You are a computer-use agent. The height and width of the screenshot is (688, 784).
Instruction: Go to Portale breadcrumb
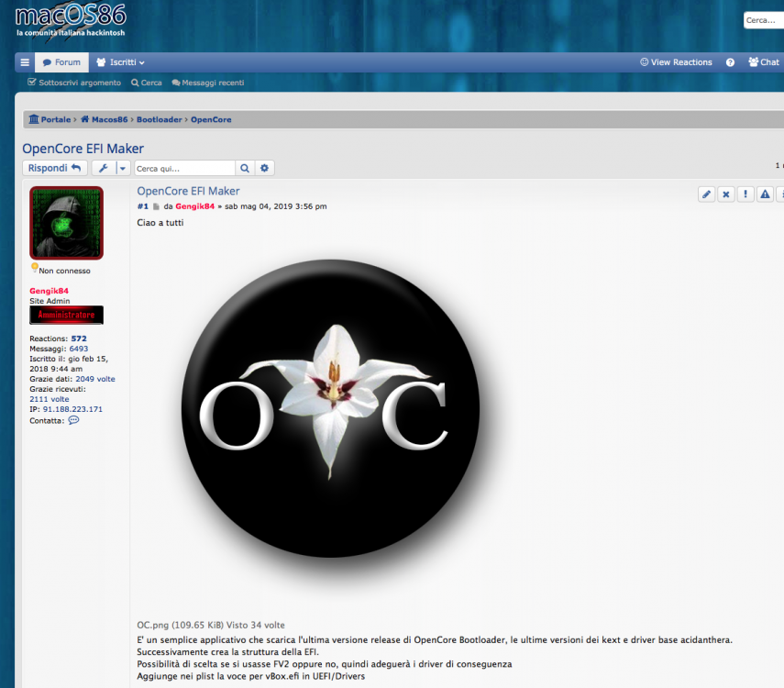[x=50, y=119]
